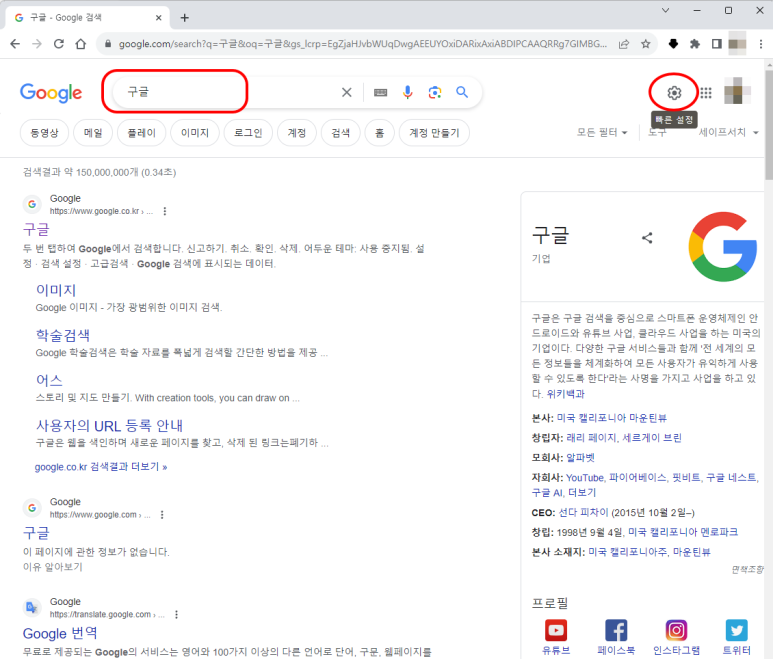Share the 구글 knowledge panel

(x=647, y=238)
